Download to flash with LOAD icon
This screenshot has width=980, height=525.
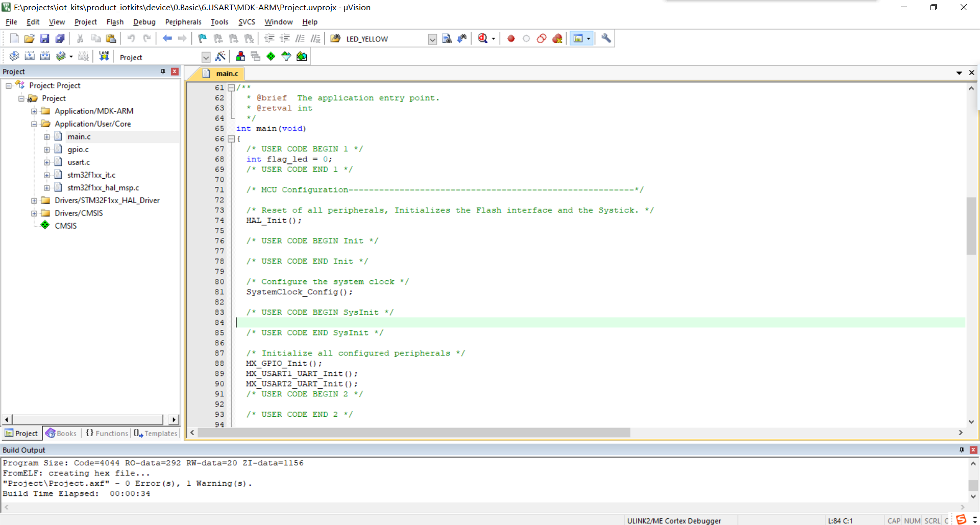(104, 56)
